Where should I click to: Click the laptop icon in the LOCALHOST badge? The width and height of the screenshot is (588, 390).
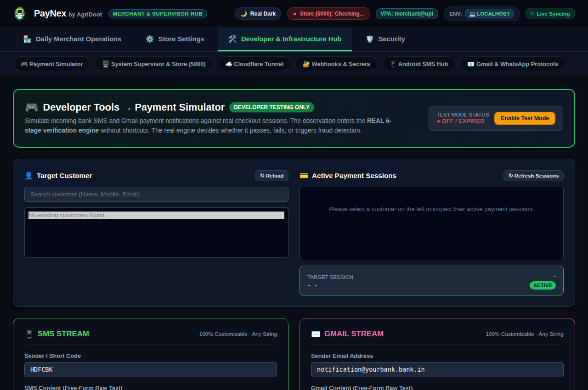[x=472, y=14]
